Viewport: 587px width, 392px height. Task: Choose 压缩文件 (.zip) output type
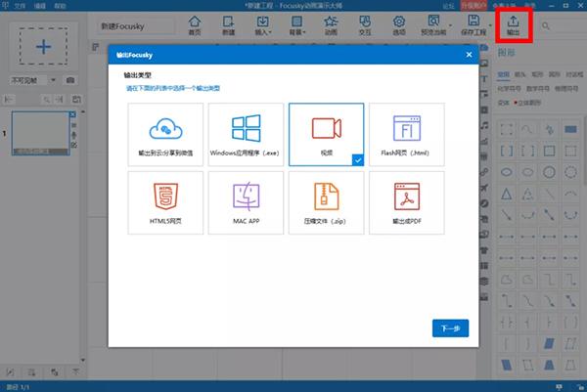326,202
